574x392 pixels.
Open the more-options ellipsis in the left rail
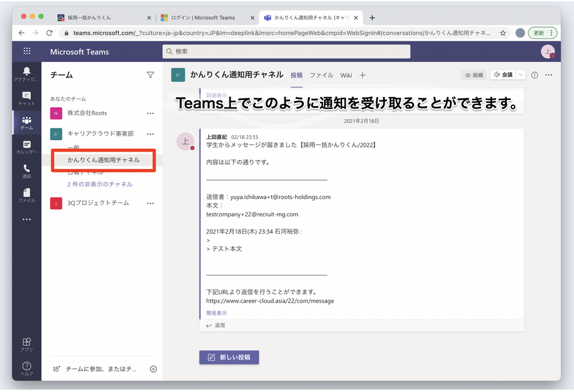click(x=26, y=219)
